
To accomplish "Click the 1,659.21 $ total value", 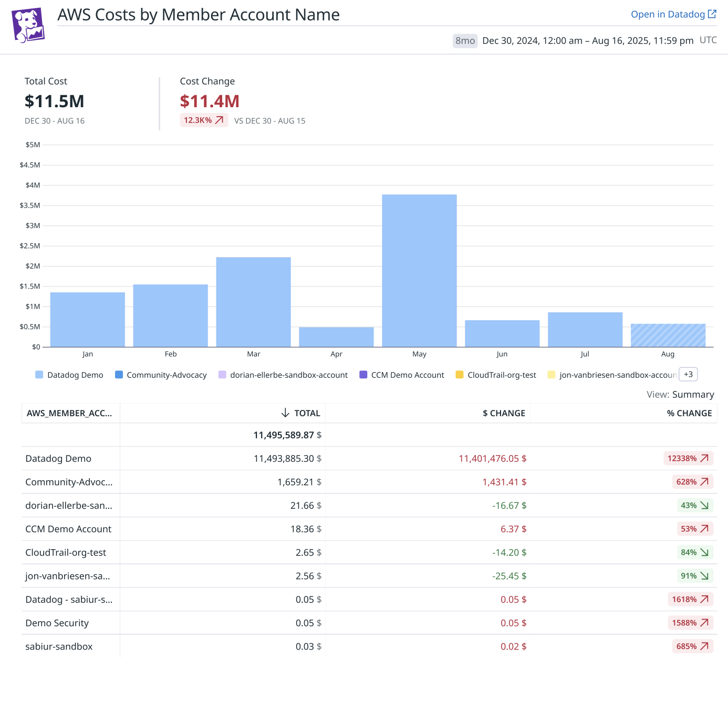I will coord(299,482).
